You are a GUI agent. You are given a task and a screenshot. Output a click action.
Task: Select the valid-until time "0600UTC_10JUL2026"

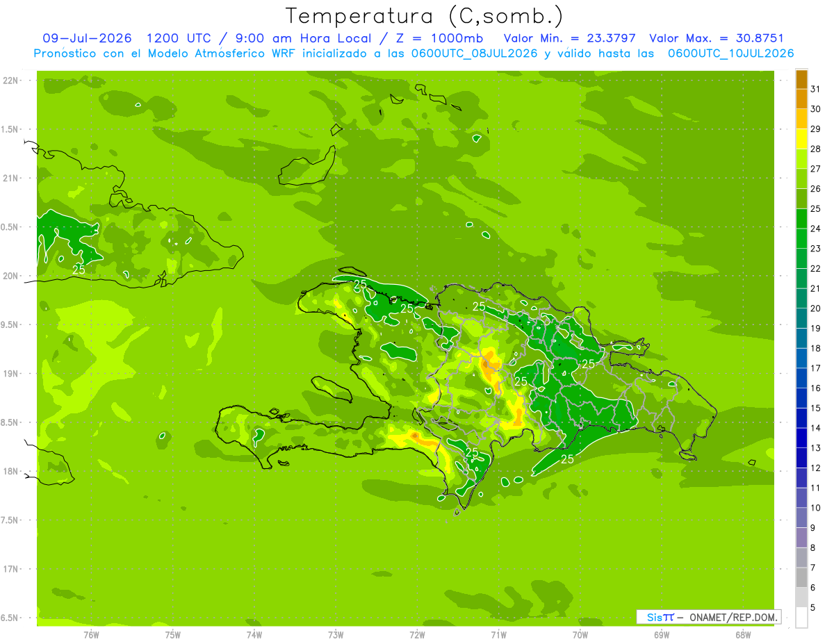coord(730,53)
